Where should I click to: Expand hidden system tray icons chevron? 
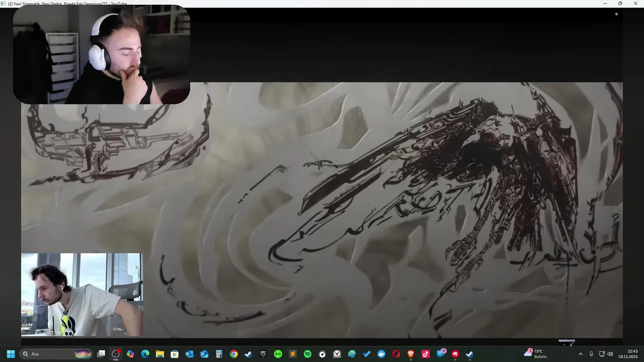tap(580, 354)
